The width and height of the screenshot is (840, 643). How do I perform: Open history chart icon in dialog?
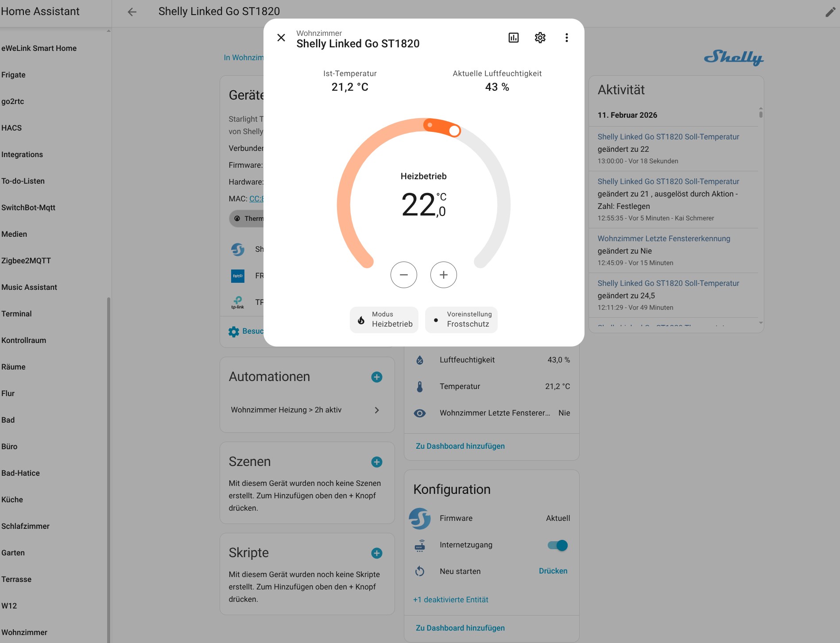[514, 38]
